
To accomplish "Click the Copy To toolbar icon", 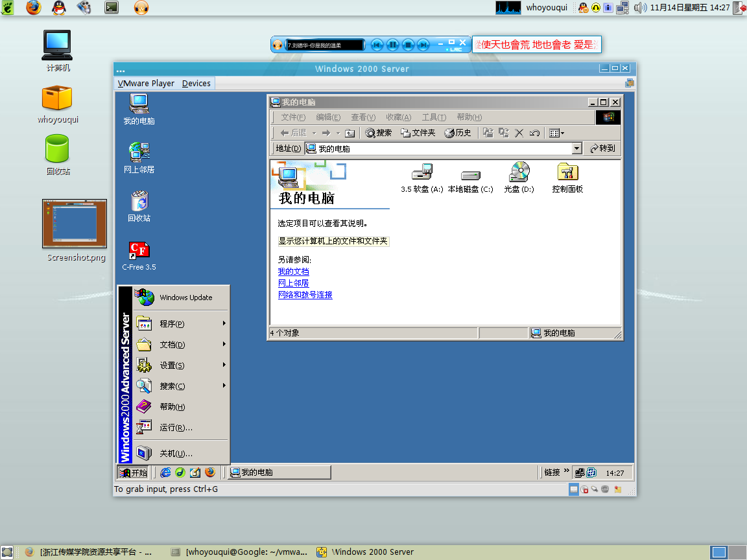I will (x=504, y=133).
